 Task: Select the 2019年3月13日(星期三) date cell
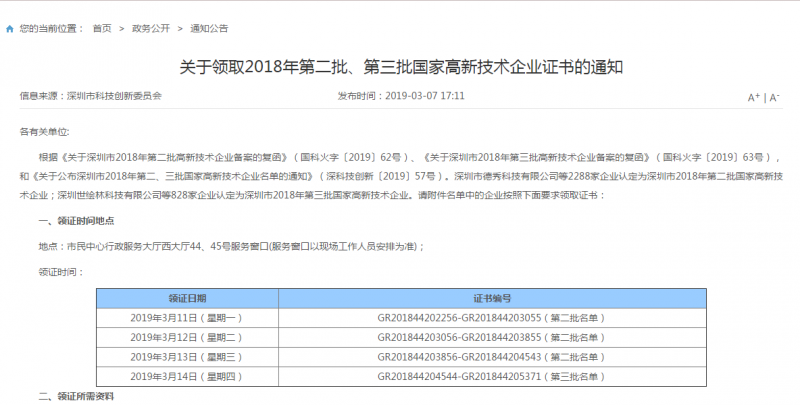[x=188, y=357]
